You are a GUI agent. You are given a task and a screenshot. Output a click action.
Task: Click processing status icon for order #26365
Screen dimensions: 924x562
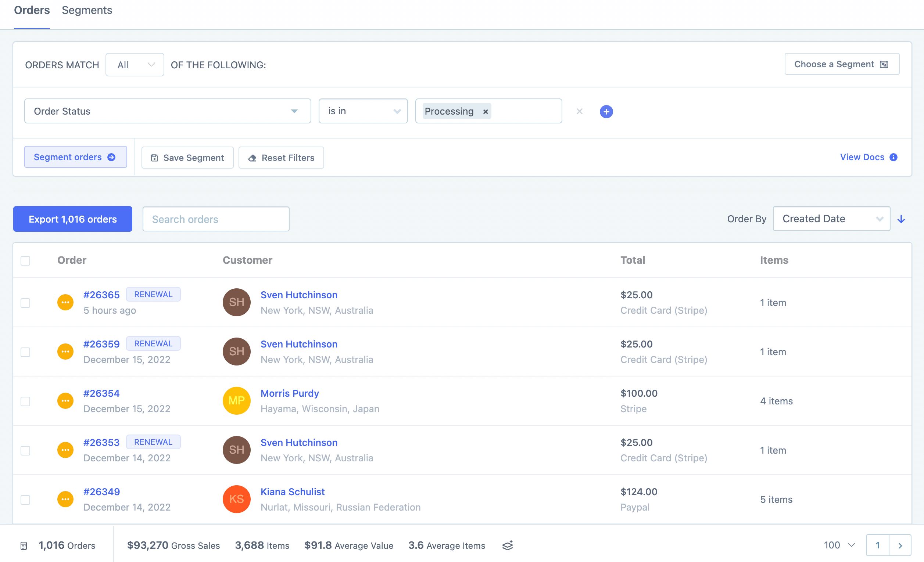tap(65, 302)
